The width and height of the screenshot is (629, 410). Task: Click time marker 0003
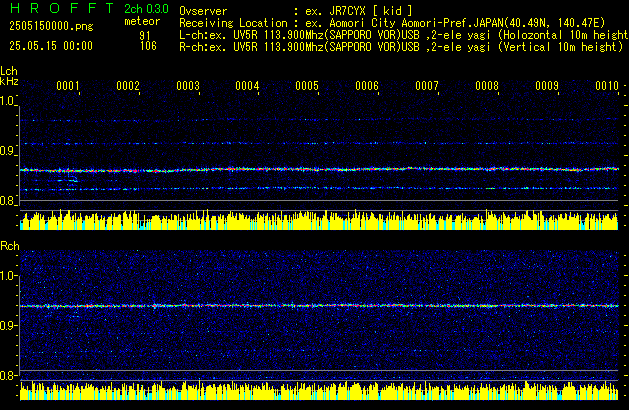[x=188, y=86]
